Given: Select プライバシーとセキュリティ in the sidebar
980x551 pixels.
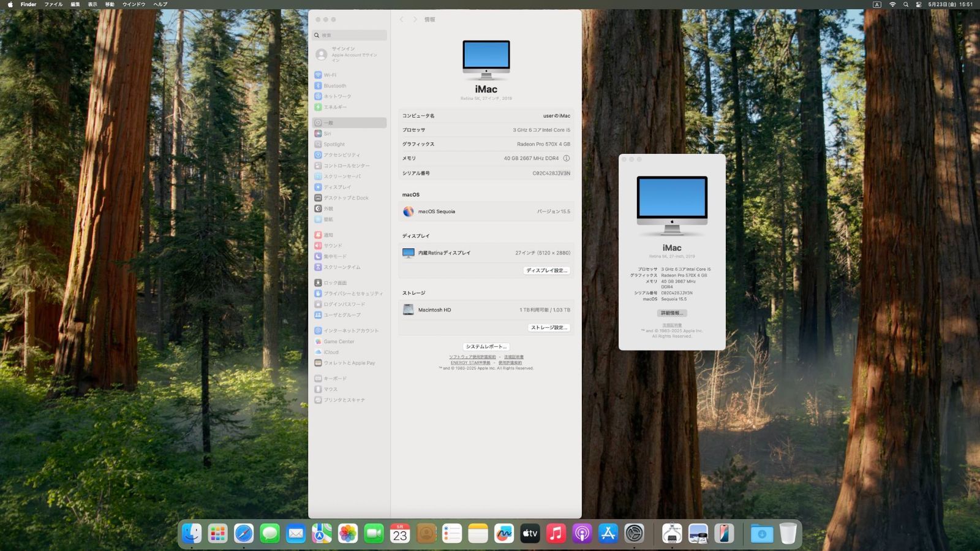Looking at the screenshot, I should point(349,294).
